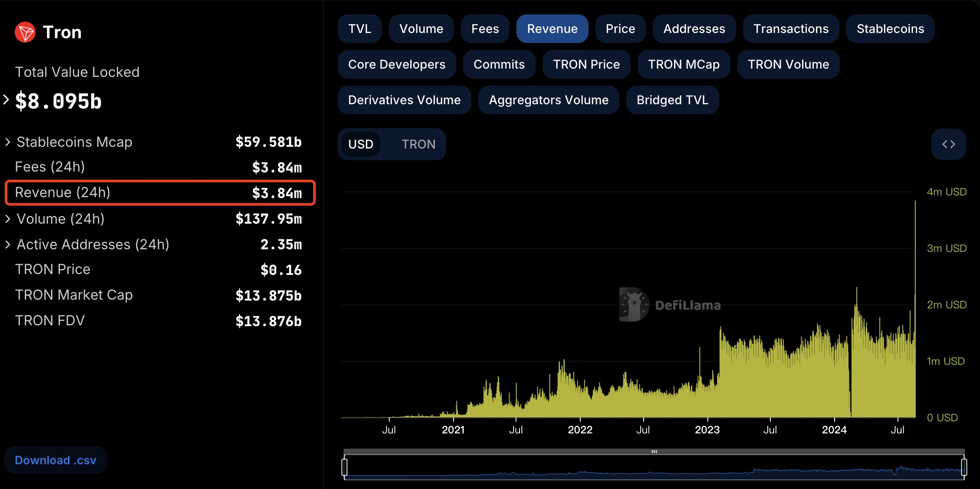
Task: Toggle the TVL chart metric
Action: click(359, 29)
